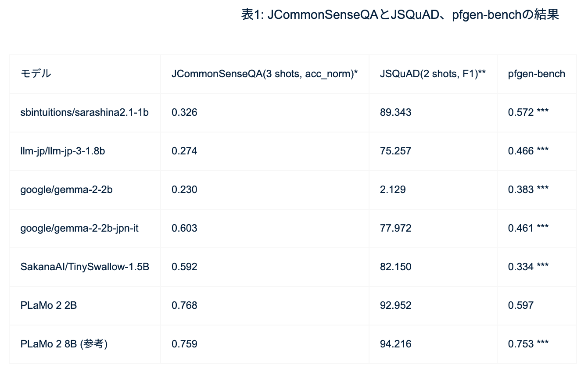Click the 0.753 *** pfgen-bench value
588x372 pixels.
pyautogui.click(x=528, y=344)
